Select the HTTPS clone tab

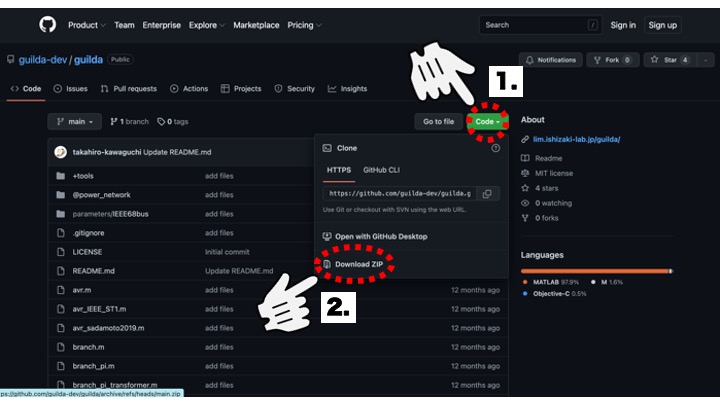(339, 170)
